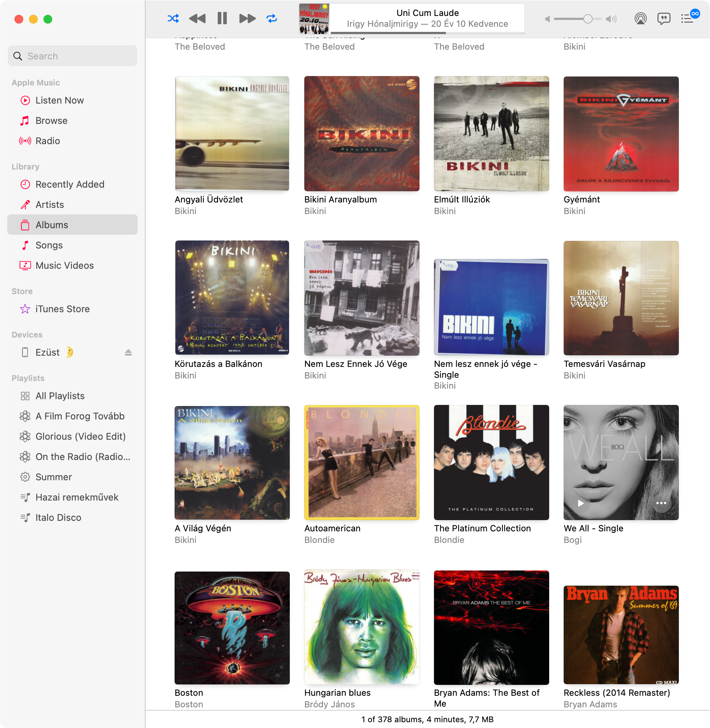
Task: Open All Playlists
Action: [x=73, y=396]
